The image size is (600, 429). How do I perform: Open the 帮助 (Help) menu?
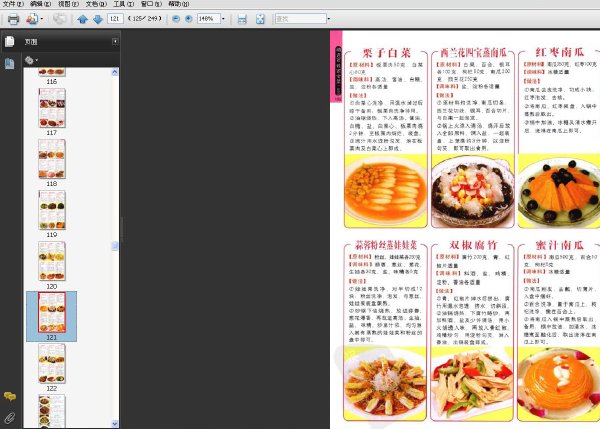(x=179, y=4)
